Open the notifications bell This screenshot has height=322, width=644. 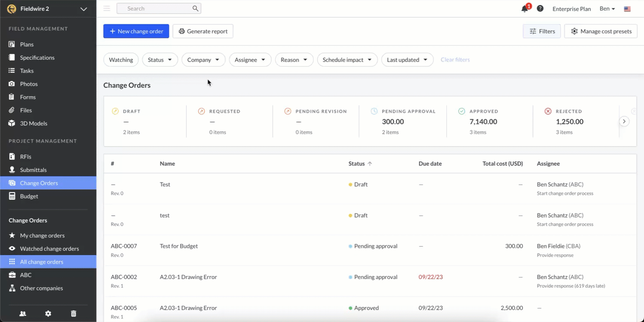524,9
